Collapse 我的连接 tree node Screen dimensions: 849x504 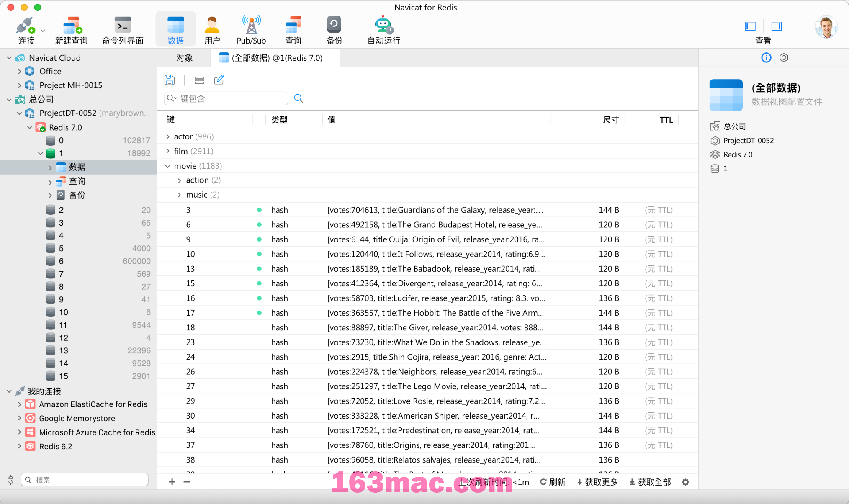pyautogui.click(x=9, y=391)
